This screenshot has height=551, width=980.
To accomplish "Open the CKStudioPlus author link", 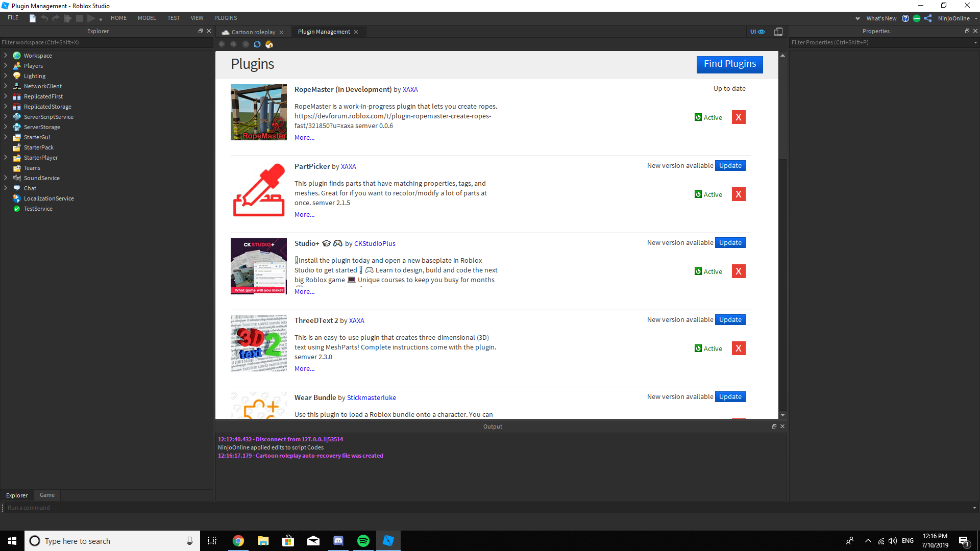I will [x=375, y=243].
